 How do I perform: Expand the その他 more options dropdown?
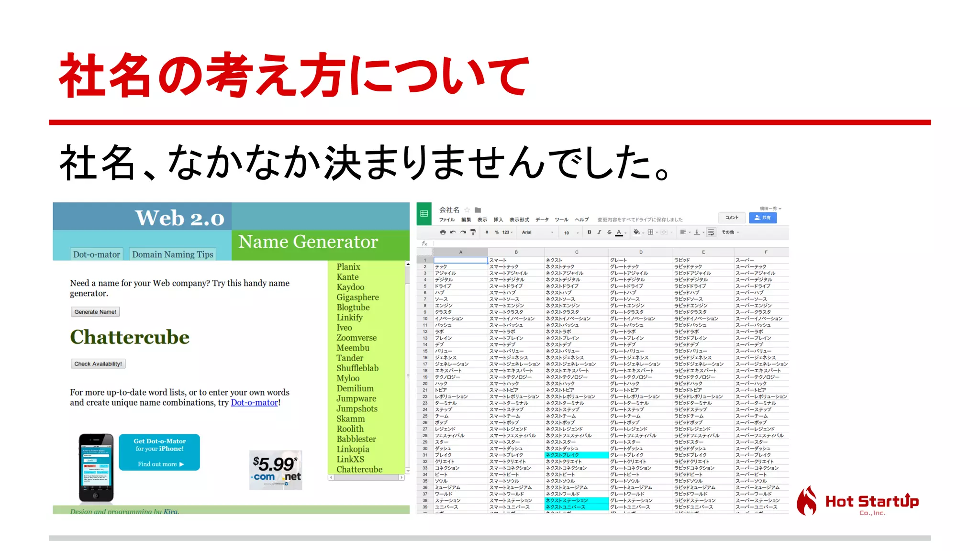[x=731, y=232]
